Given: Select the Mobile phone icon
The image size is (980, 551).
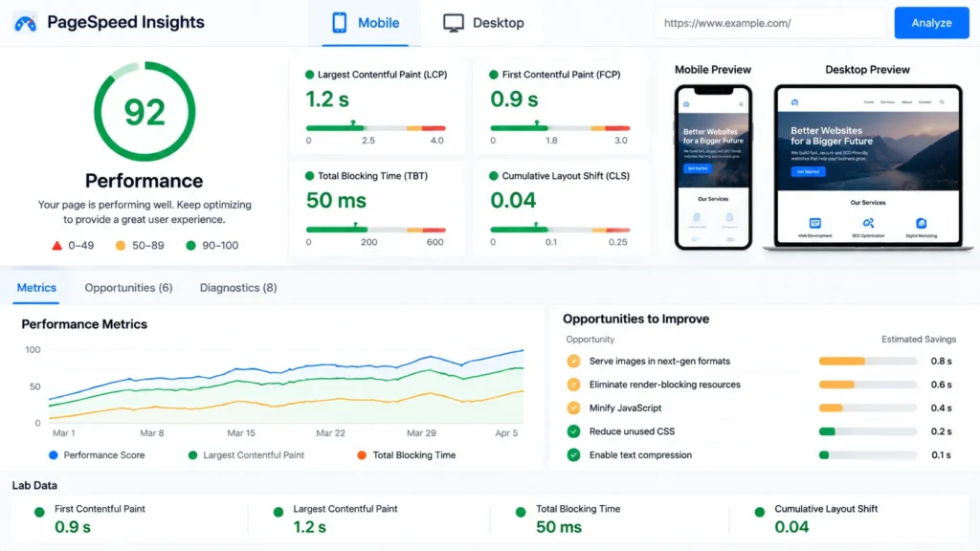Looking at the screenshot, I should click(340, 23).
